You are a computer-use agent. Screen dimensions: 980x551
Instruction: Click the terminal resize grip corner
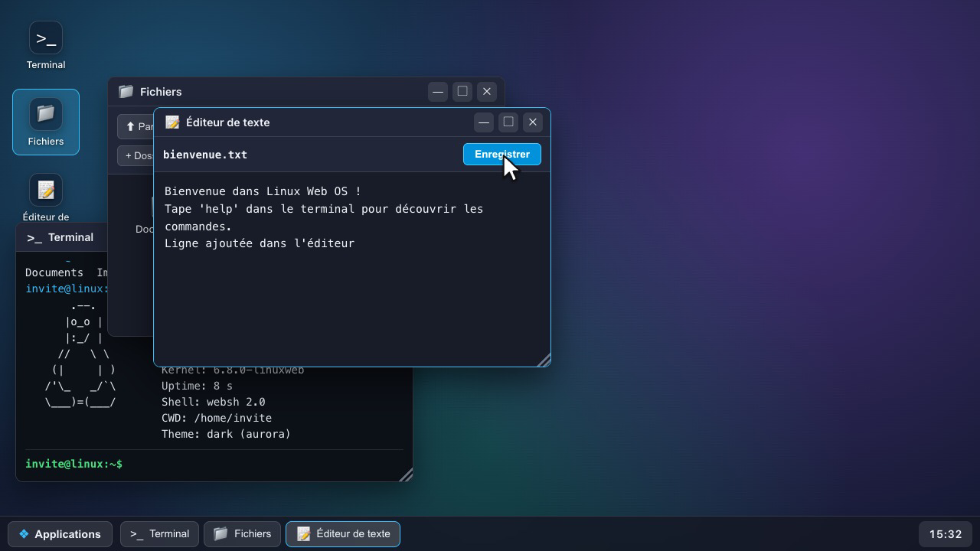(x=406, y=474)
